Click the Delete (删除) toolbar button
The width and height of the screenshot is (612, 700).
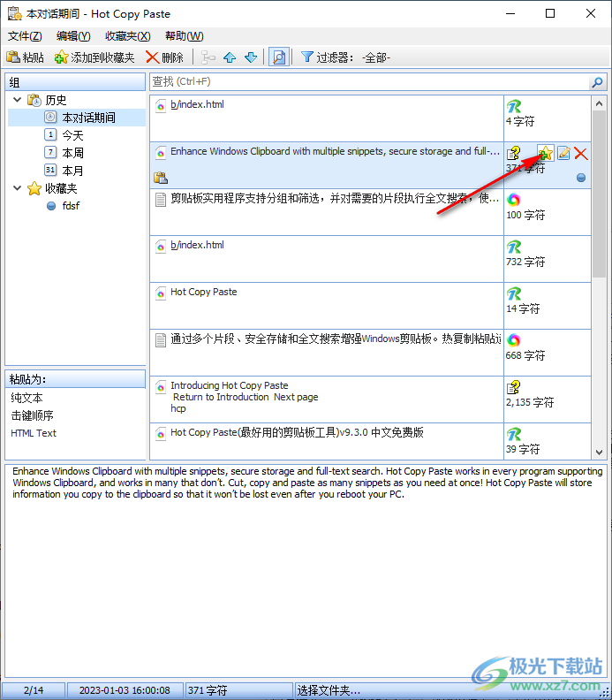(164, 57)
